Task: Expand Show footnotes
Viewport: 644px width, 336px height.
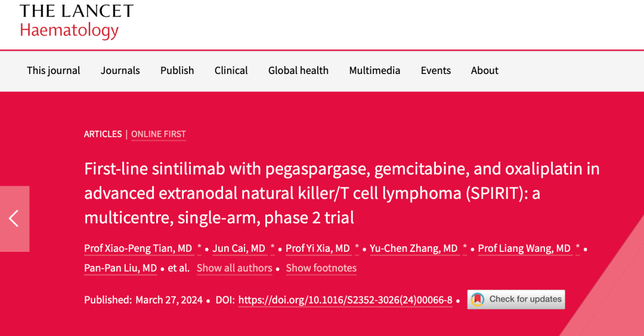Action: click(321, 268)
